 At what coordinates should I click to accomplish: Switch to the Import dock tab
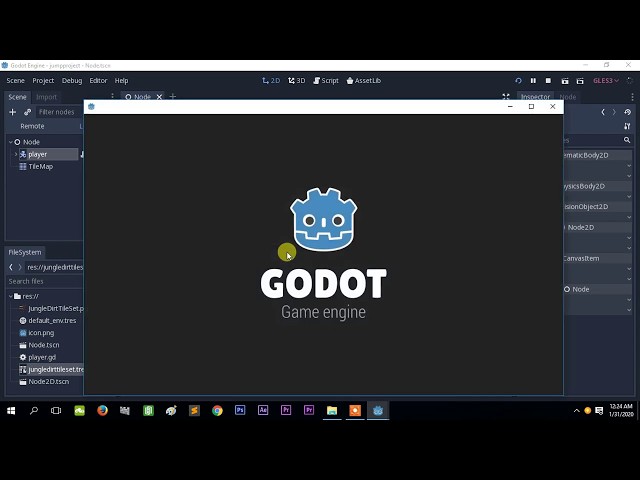(46, 97)
